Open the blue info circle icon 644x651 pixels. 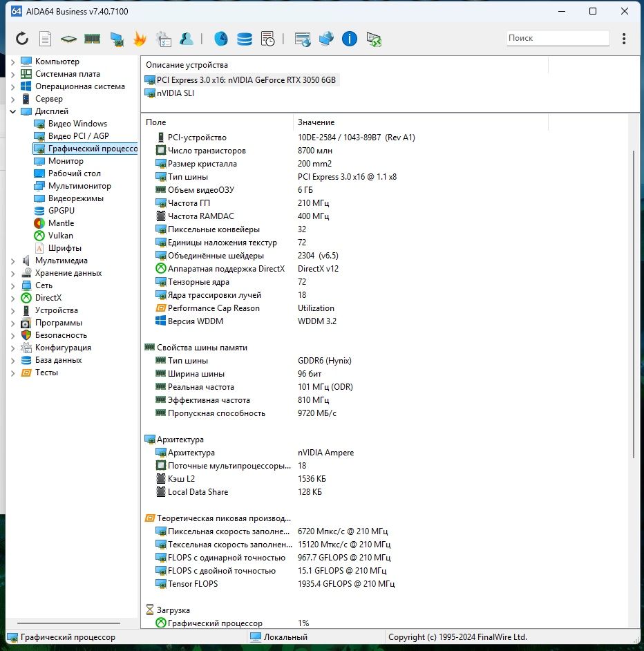[x=349, y=39]
